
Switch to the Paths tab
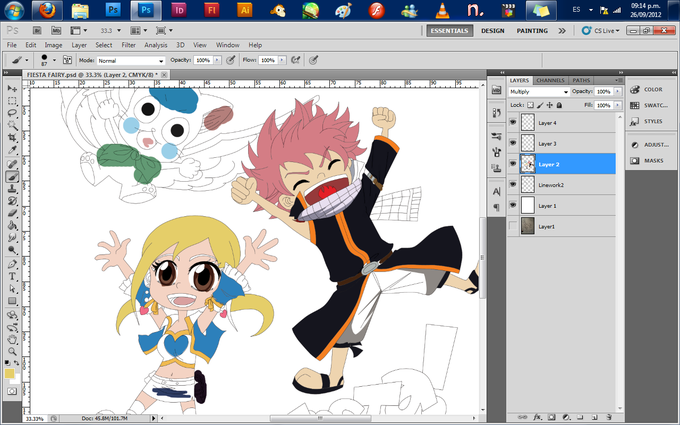pyautogui.click(x=581, y=80)
